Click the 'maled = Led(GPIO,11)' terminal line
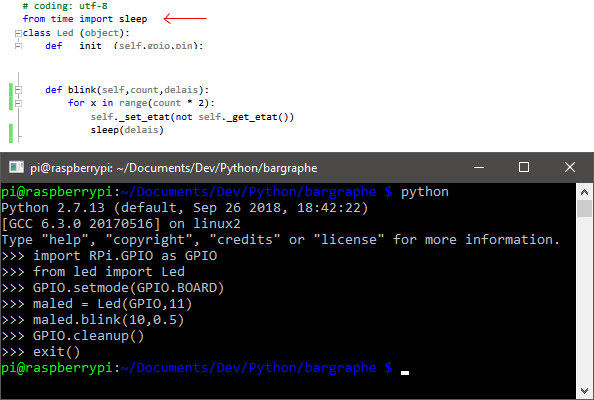Viewport: 594px width, 400px height. point(113,304)
